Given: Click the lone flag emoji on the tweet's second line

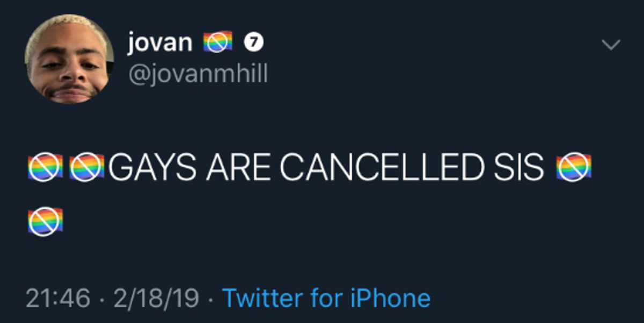Looking at the screenshot, I should pos(45,221).
